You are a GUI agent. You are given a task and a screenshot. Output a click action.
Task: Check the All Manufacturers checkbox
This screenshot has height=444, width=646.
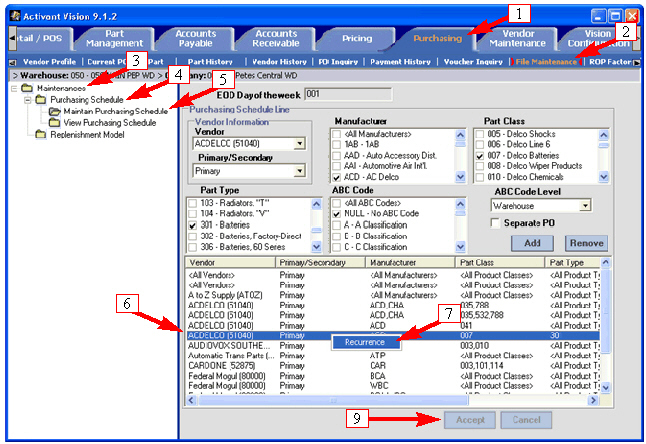337,134
